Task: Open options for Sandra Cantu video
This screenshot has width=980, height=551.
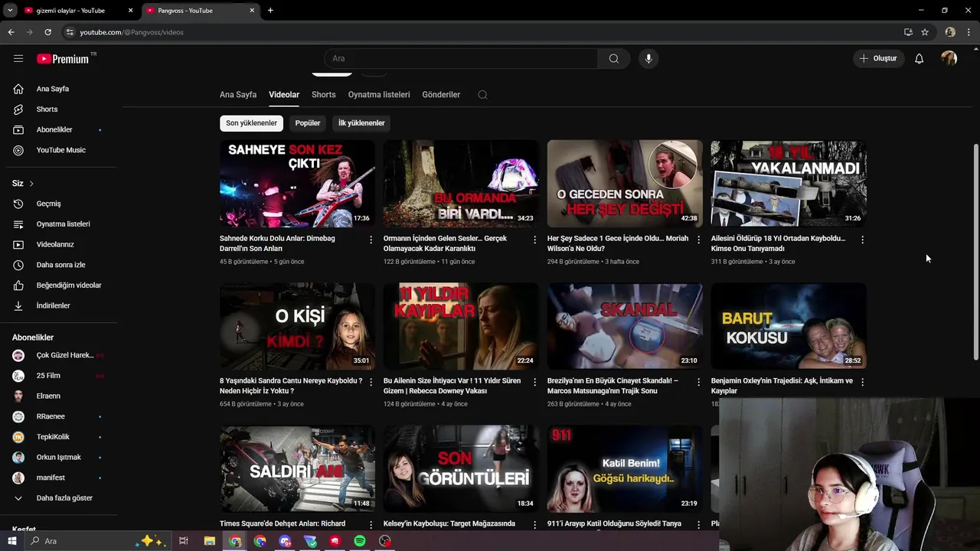Action: coord(371,382)
